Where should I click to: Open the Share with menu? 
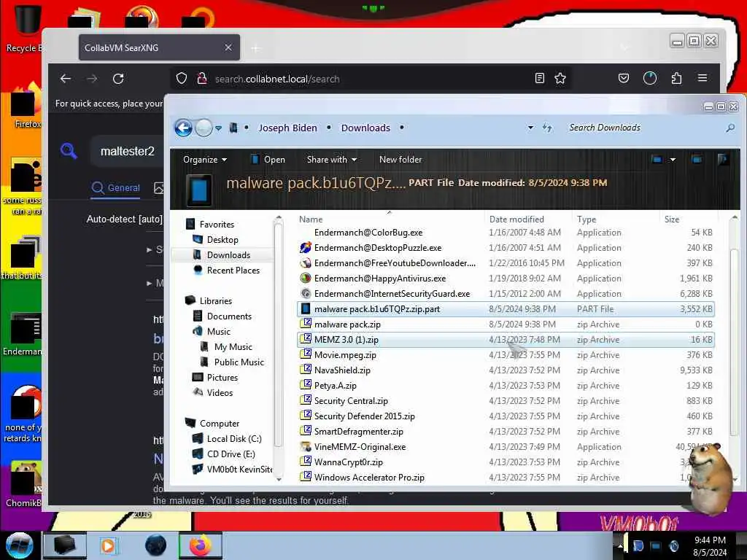[332, 160]
